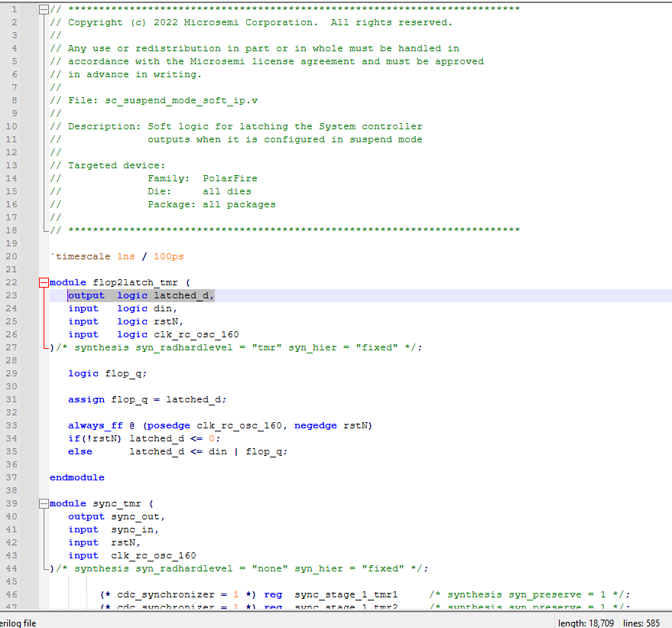
Task: Collapse the sync_tmr module fold marker
Action: click(x=44, y=503)
